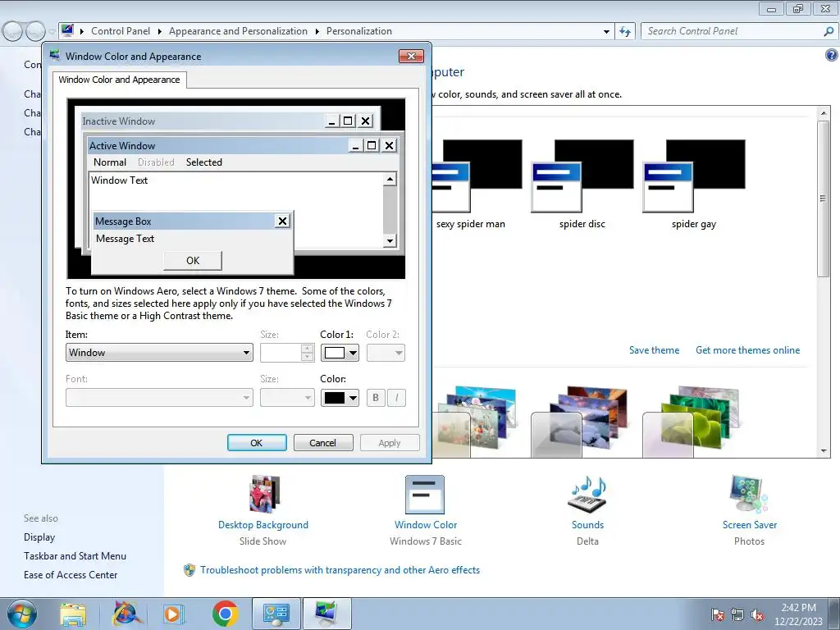Select the spider disc theme
This screenshot has width=840, height=630.
coord(582,185)
